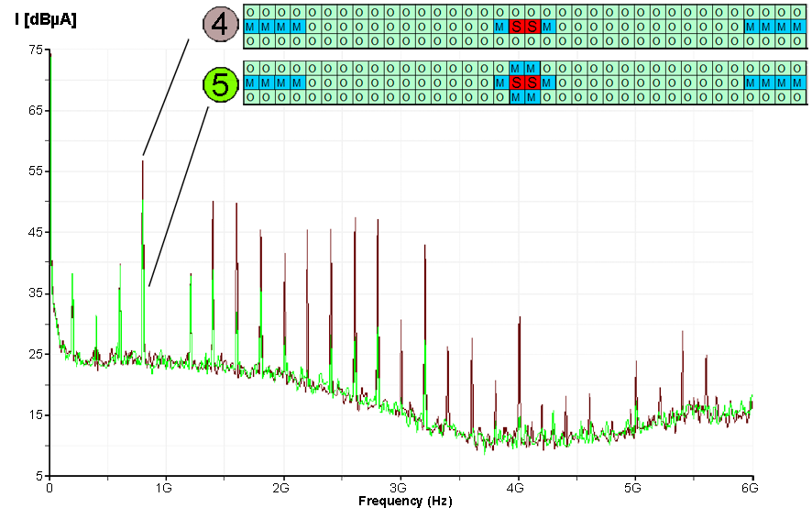Screen dimensions: 812x508
Task: Select the left red S cell in configuration 5
Action: [x=516, y=83]
